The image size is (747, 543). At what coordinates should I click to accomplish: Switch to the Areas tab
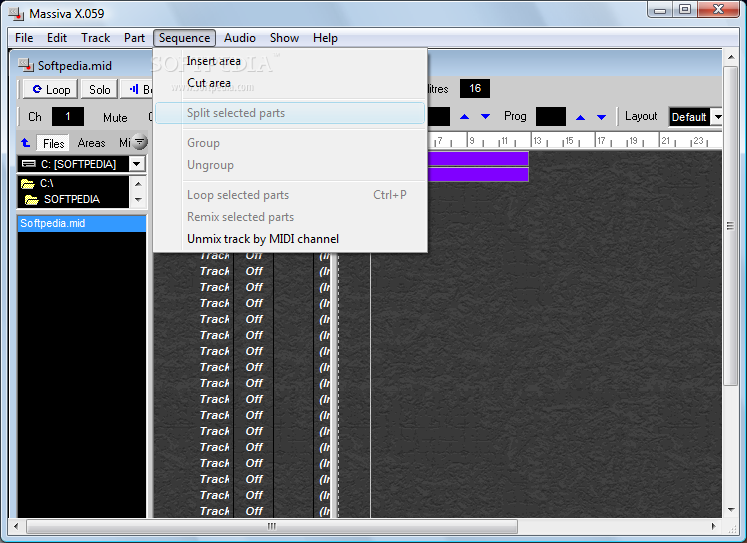tap(91, 143)
